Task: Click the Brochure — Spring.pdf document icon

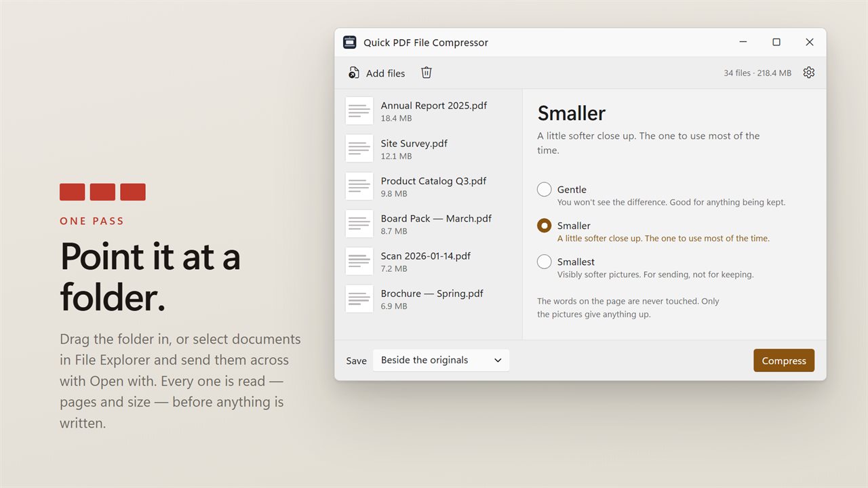Action: coord(359,299)
